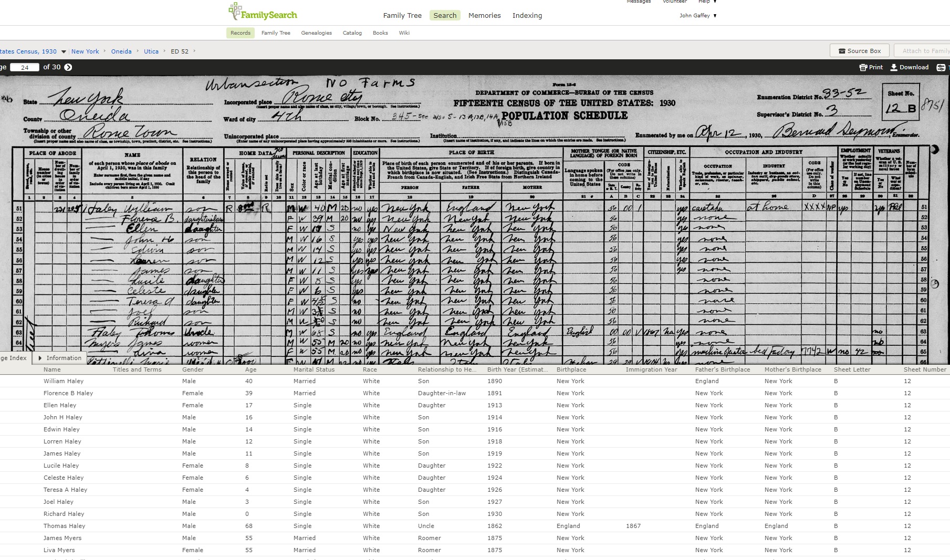Image resolution: width=950 pixels, height=560 pixels.
Task: Switch to the Genealogies sub-tab
Action: (x=316, y=33)
